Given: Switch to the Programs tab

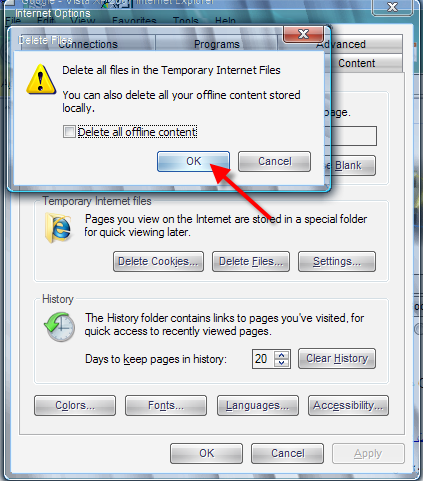Looking at the screenshot, I should pos(217,44).
